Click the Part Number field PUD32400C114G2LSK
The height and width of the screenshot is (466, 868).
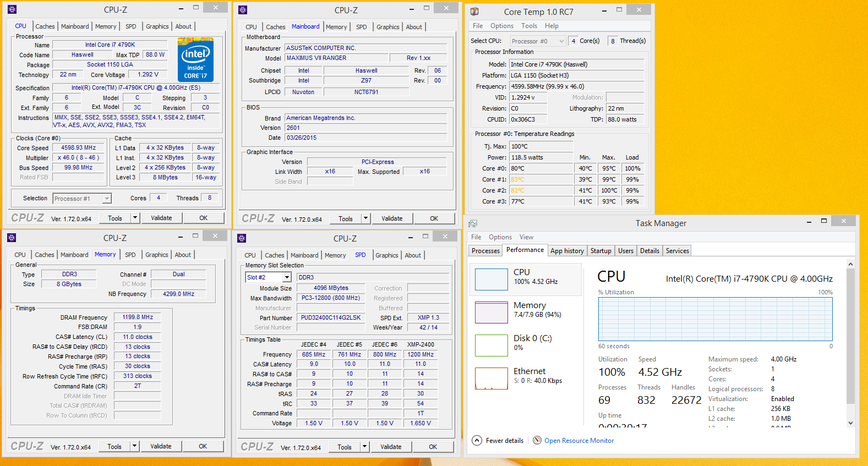(331, 318)
